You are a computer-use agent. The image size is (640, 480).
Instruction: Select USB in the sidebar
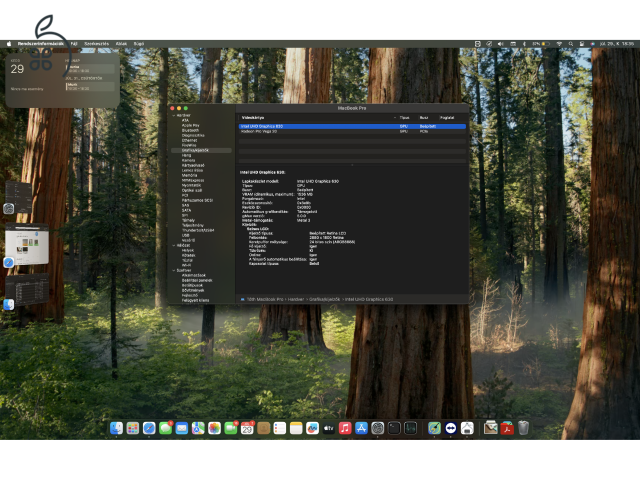click(x=185, y=235)
